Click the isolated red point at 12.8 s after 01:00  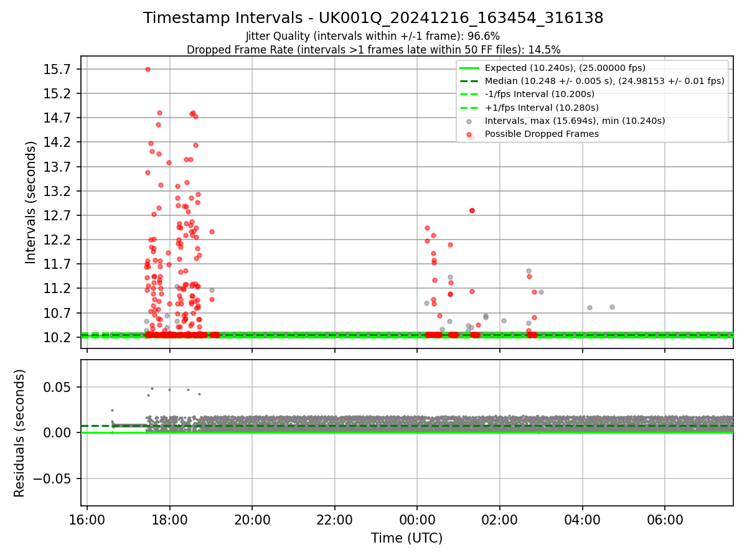472,210
